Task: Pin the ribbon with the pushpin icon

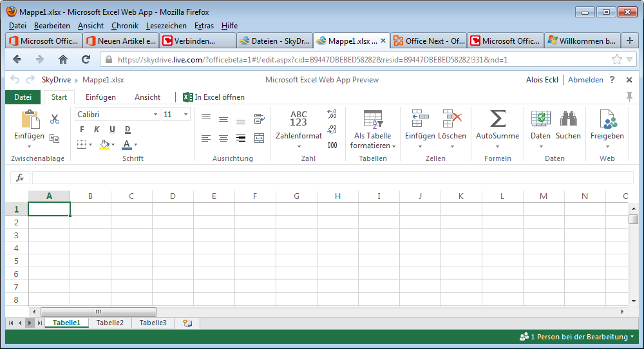Action: pos(629,97)
